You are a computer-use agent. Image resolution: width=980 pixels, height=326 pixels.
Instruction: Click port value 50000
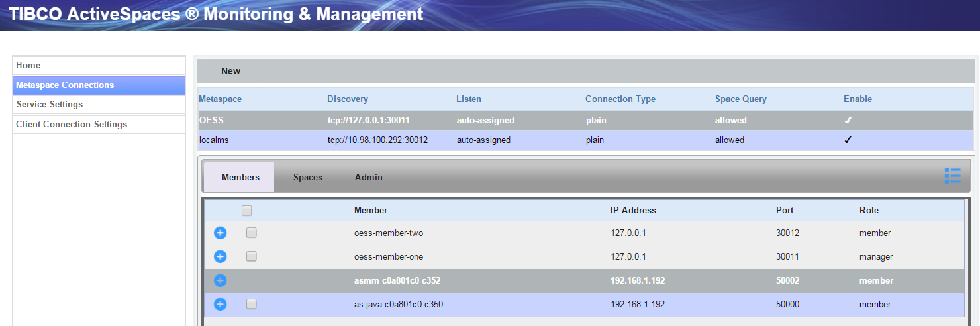tap(788, 305)
